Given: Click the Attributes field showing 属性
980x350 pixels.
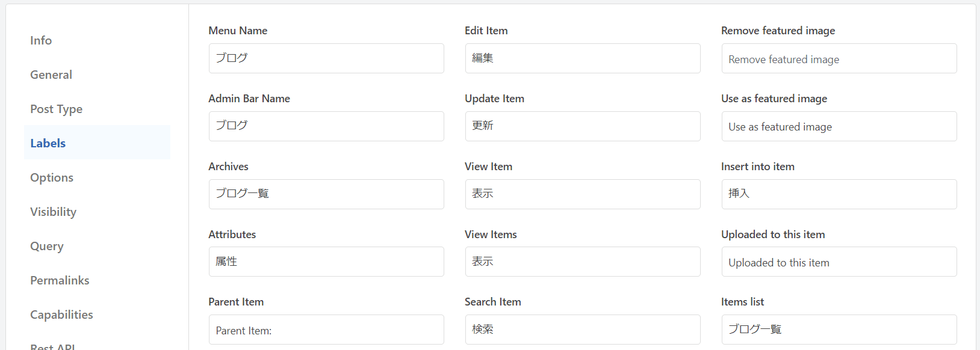Looking at the screenshot, I should click(326, 262).
